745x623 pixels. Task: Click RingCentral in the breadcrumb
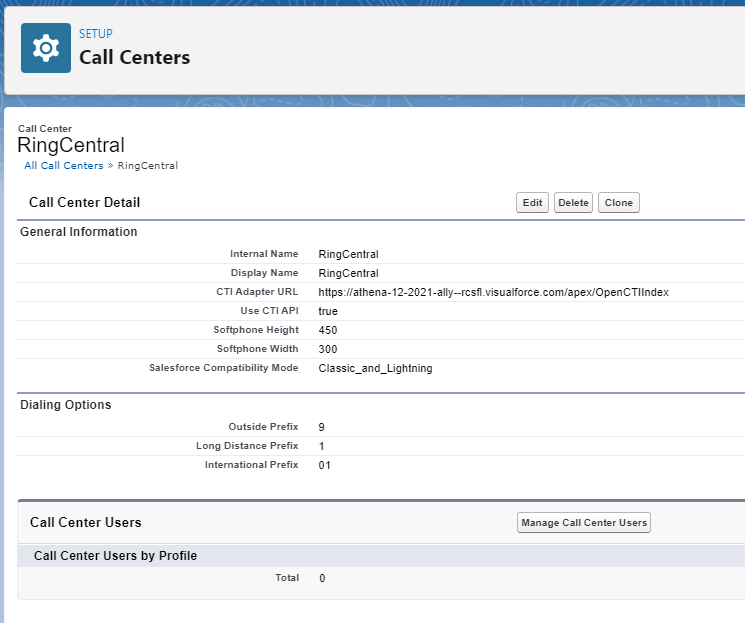tap(148, 165)
